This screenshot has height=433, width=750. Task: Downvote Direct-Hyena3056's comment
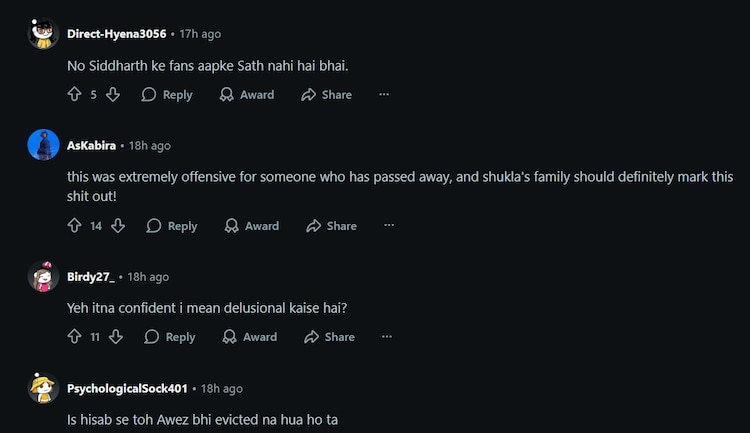(x=113, y=94)
